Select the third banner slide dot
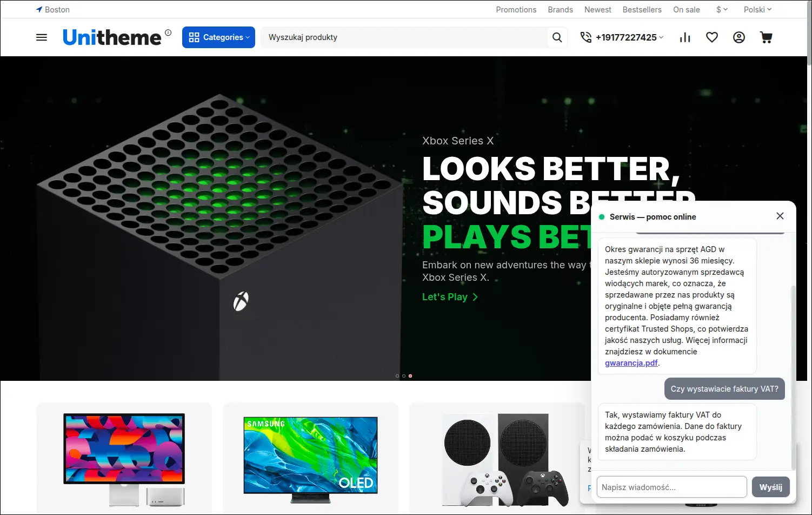This screenshot has width=812, height=515. pos(410,376)
